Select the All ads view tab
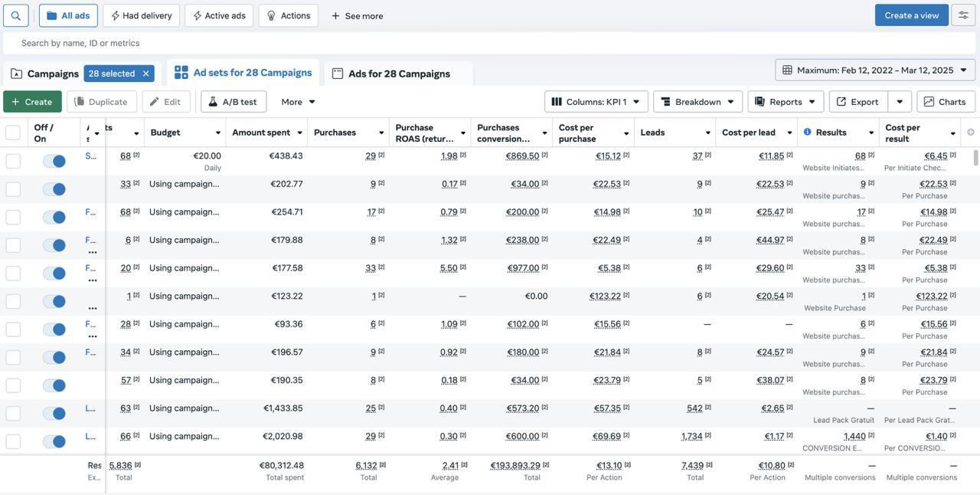 click(x=68, y=15)
